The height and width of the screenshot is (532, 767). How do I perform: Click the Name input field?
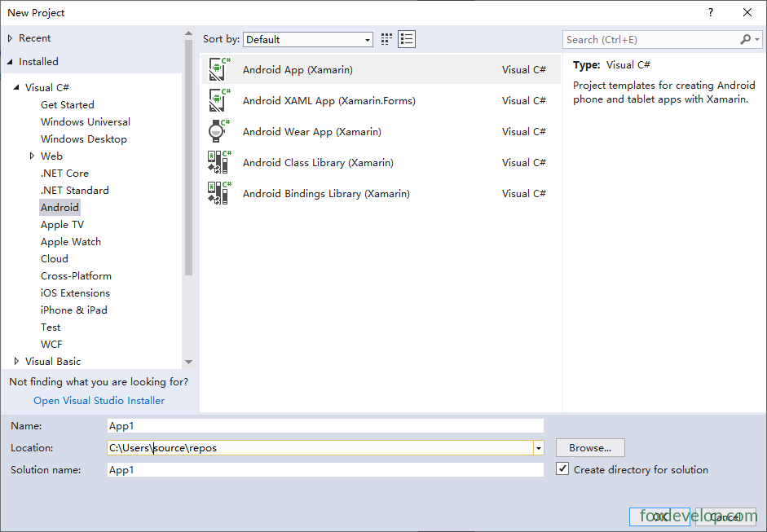pos(325,426)
